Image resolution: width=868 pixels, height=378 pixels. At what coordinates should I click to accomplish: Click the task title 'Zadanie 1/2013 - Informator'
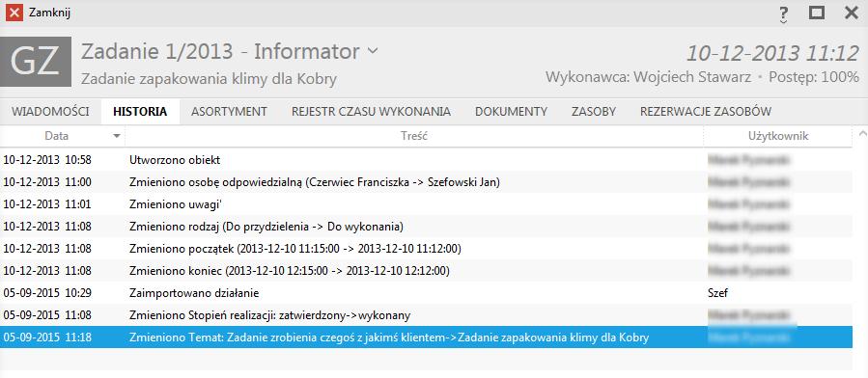[x=220, y=51]
